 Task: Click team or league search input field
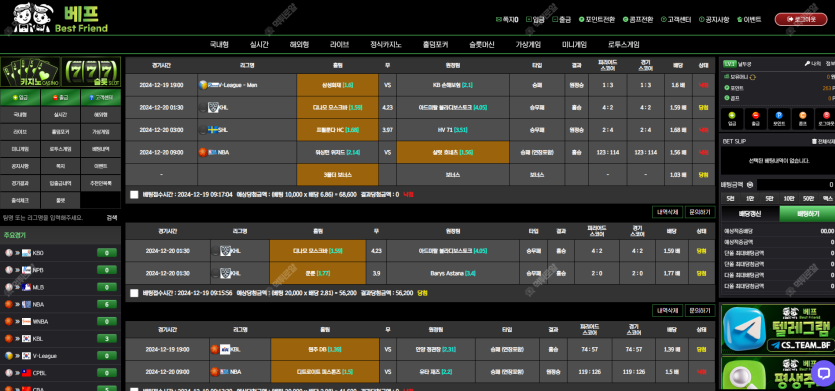tap(52, 217)
